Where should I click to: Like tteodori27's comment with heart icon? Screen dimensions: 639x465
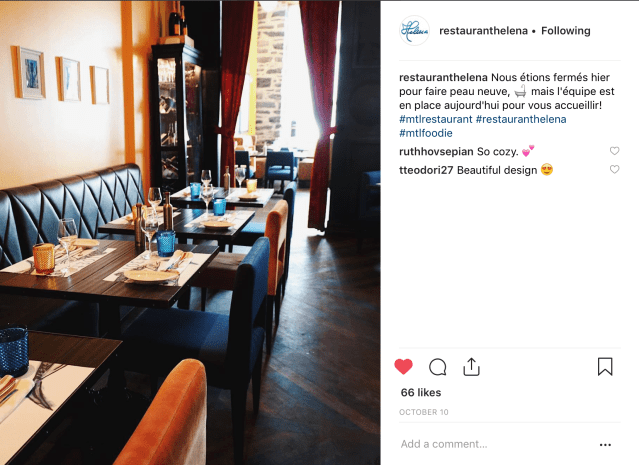pos(615,169)
